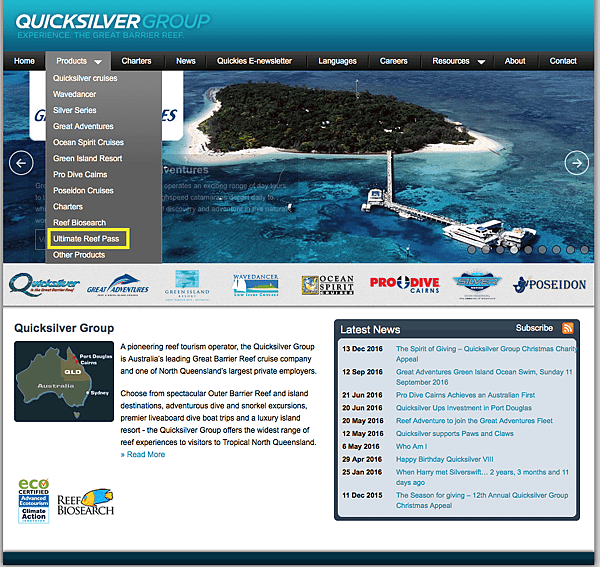
Task: Select Charters in Products dropdown list
Action: click(x=68, y=207)
